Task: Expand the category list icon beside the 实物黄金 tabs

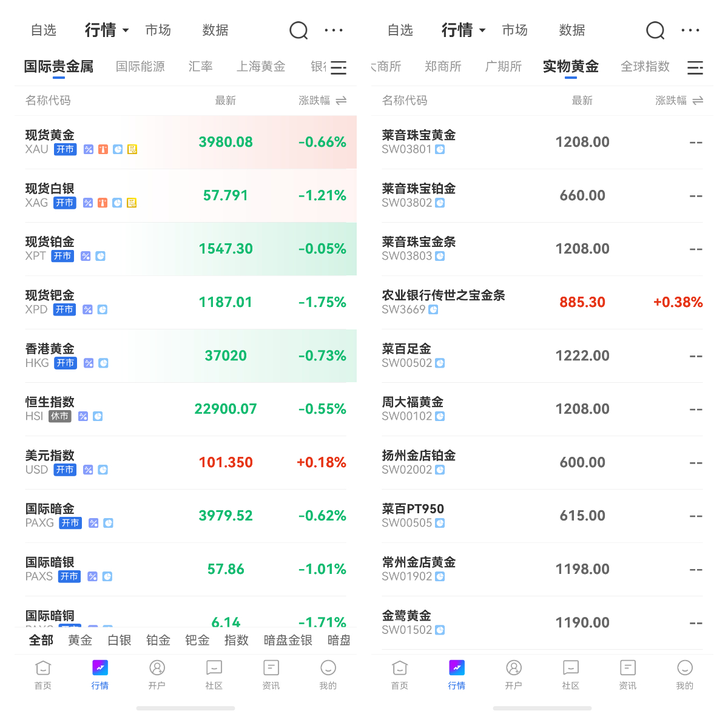Action: click(x=695, y=67)
